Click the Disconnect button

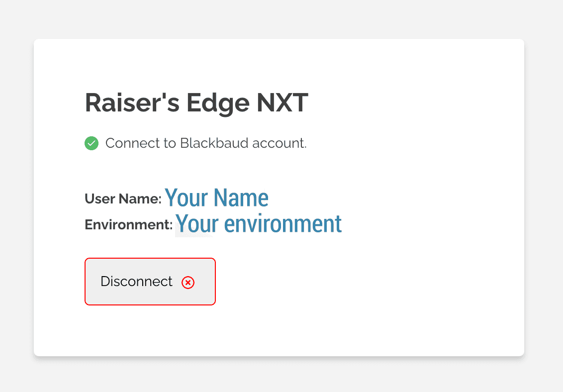(150, 282)
